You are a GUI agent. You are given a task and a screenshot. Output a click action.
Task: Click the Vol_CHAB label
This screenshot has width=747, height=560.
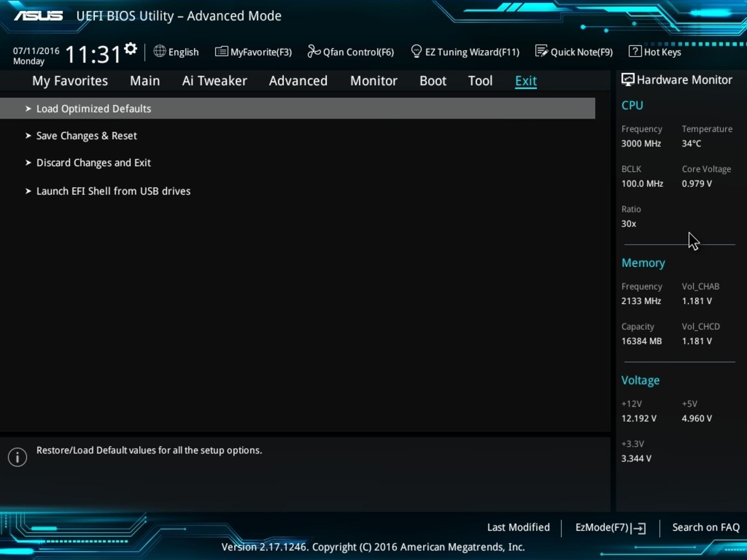(x=700, y=286)
